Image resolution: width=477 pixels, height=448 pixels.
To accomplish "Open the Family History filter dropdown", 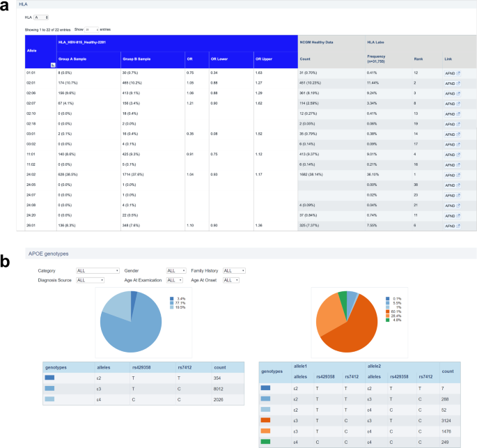I will coord(234,270).
